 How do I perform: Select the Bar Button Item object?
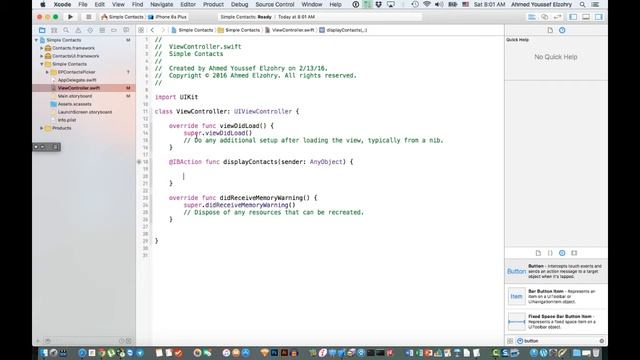(556, 297)
